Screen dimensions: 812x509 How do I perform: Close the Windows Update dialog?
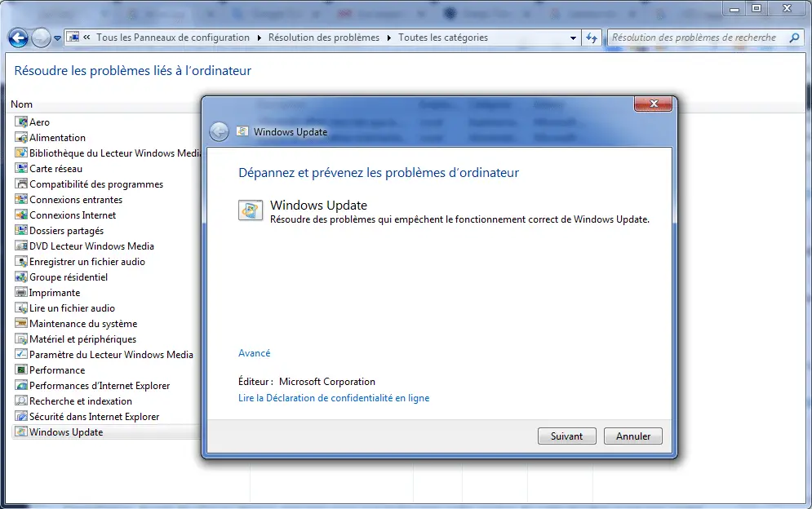(x=654, y=104)
